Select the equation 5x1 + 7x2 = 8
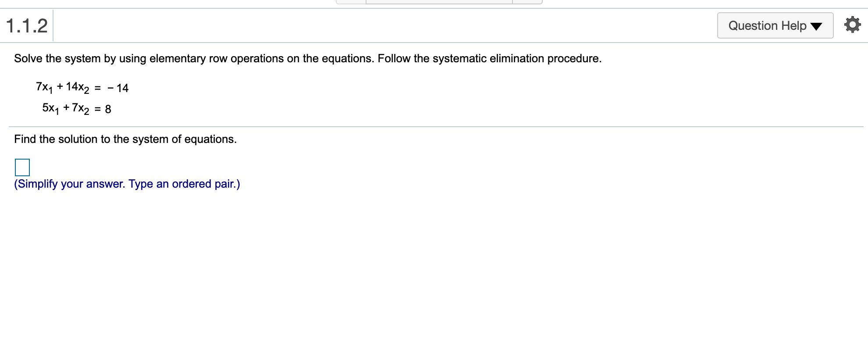The width and height of the screenshot is (868, 356). pos(76,108)
